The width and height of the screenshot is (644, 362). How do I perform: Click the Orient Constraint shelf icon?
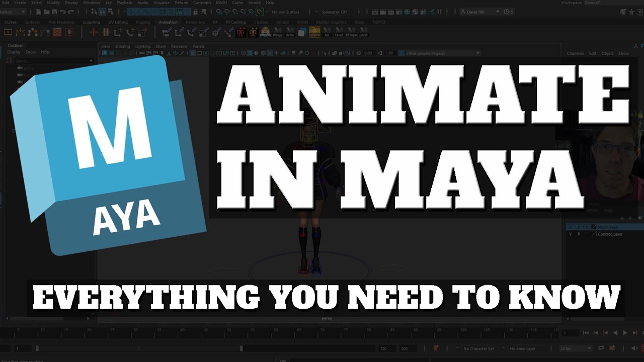(x=192, y=32)
